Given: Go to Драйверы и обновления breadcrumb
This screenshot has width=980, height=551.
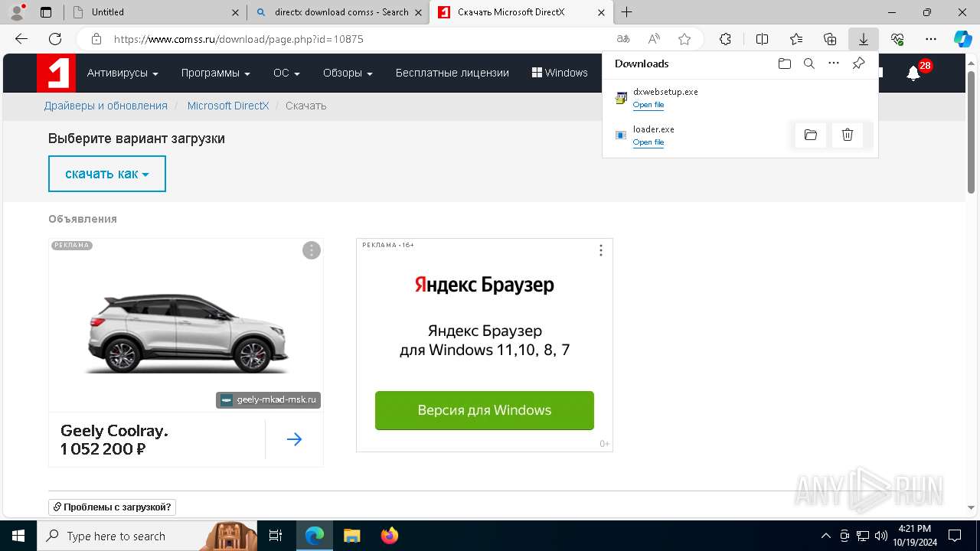Looking at the screenshot, I should point(106,106).
